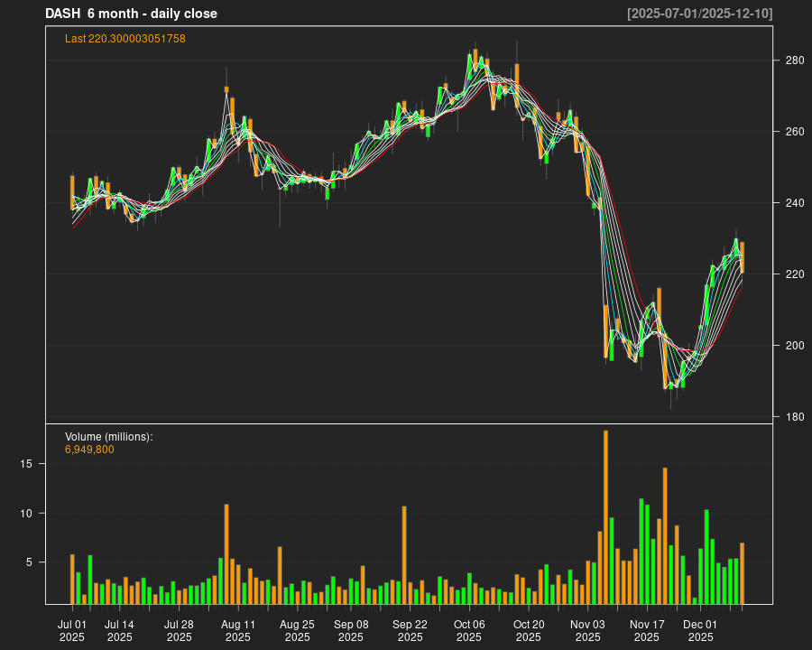Click the 180 price axis label
Screen dimensions: 812x650
(x=792, y=417)
